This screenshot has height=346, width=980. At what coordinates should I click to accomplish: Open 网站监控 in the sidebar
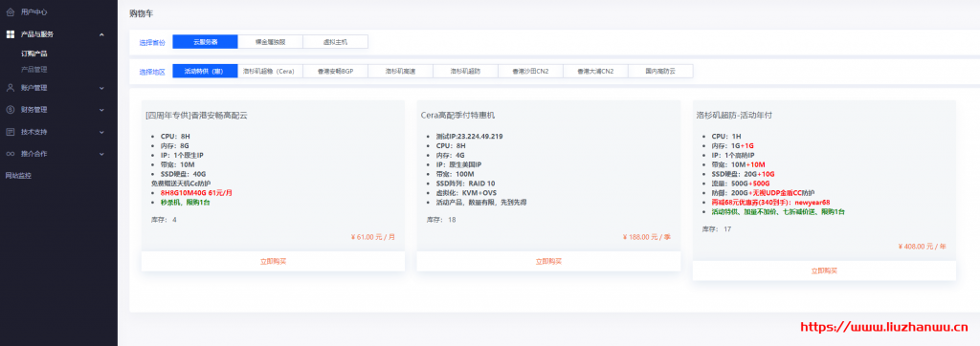18,176
